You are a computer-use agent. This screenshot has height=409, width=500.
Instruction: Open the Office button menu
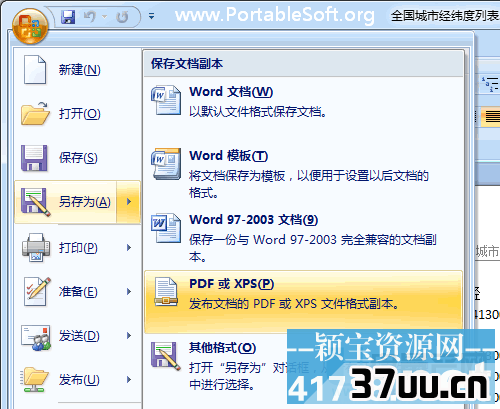click(x=30, y=26)
